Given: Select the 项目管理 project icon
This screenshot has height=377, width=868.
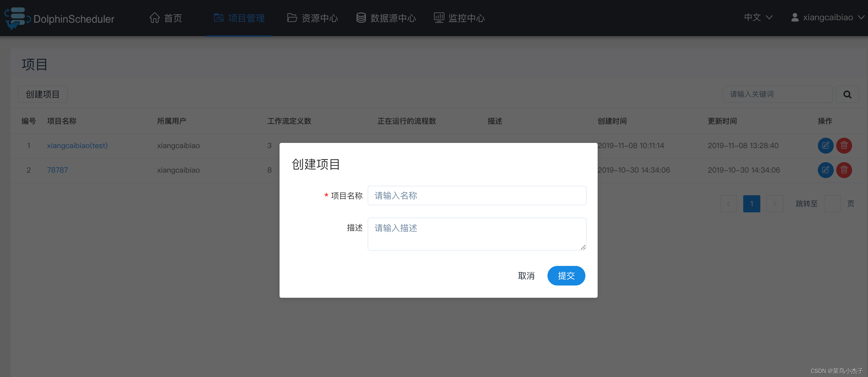Looking at the screenshot, I should tap(219, 17).
